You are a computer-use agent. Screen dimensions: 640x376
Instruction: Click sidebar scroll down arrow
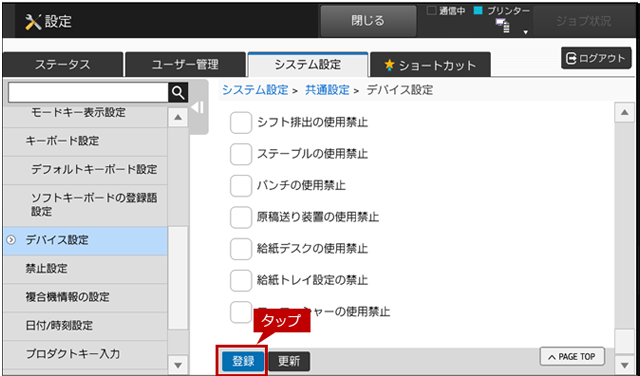coord(178,365)
